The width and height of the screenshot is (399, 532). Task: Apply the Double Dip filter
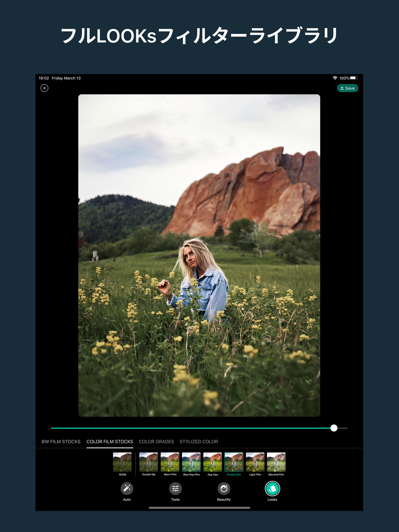[149, 462]
